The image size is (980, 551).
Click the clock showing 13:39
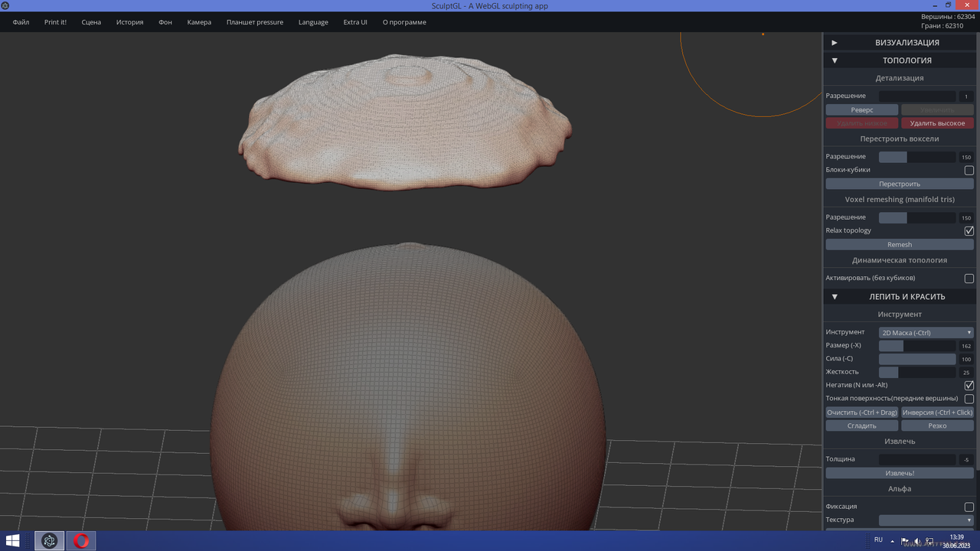coord(956,541)
